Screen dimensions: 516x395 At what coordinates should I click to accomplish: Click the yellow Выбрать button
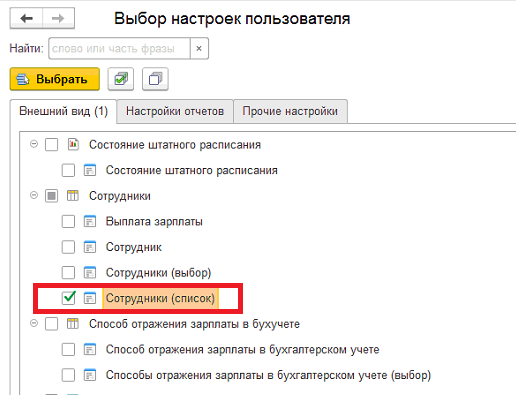(55, 79)
